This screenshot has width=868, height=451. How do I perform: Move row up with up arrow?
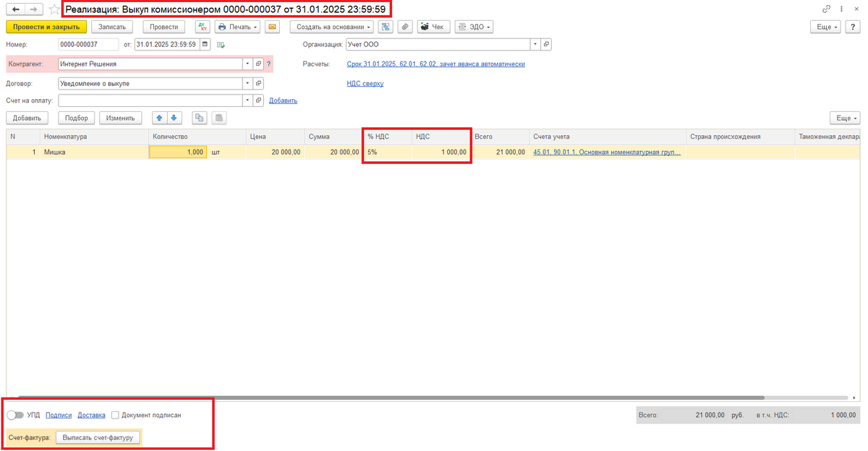tap(158, 118)
